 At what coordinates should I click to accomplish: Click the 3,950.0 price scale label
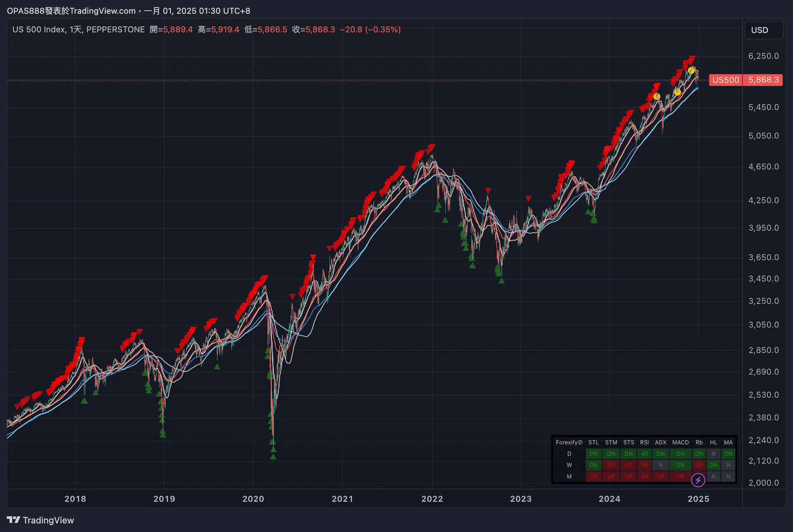pos(764,228)
